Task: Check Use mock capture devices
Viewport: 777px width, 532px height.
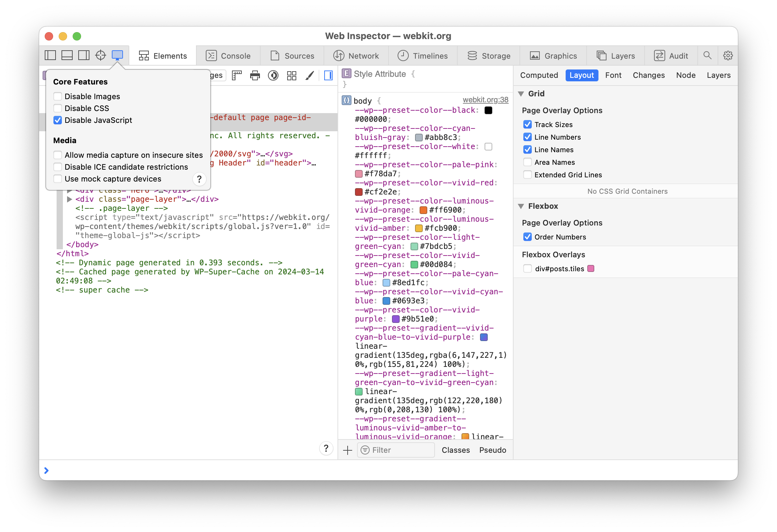Action: [x=58, y=179]
